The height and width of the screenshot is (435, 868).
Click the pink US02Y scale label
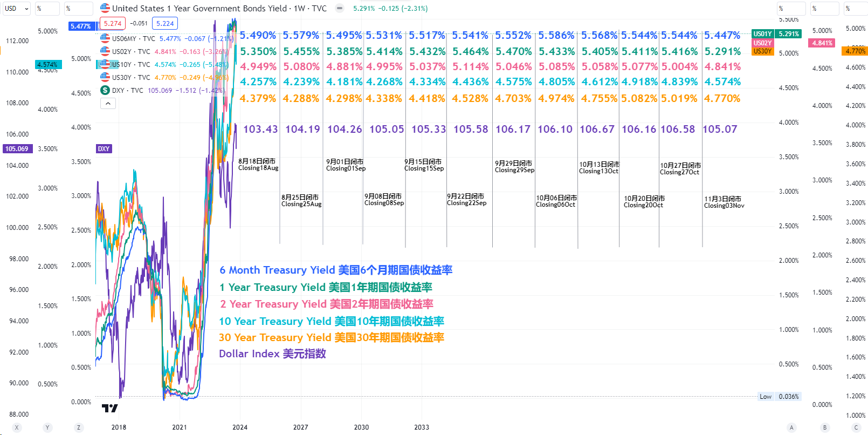click(762, 43)
